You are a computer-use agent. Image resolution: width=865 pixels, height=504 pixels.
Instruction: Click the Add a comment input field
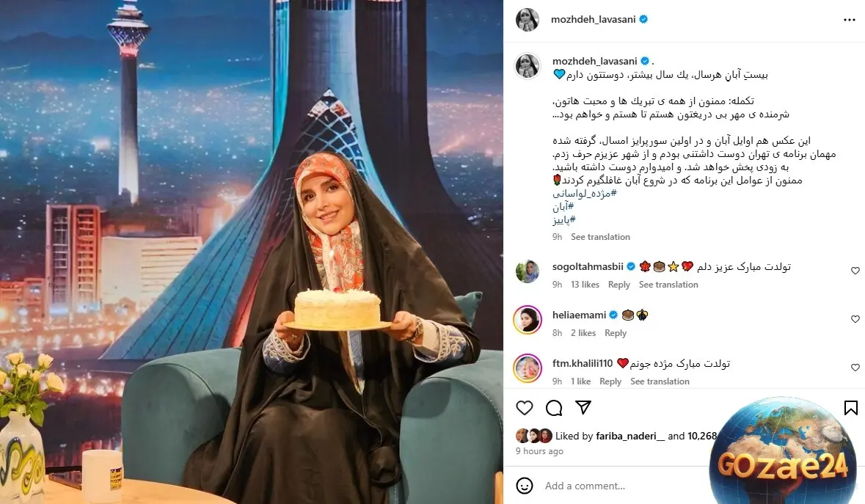(x=624, y=486)
